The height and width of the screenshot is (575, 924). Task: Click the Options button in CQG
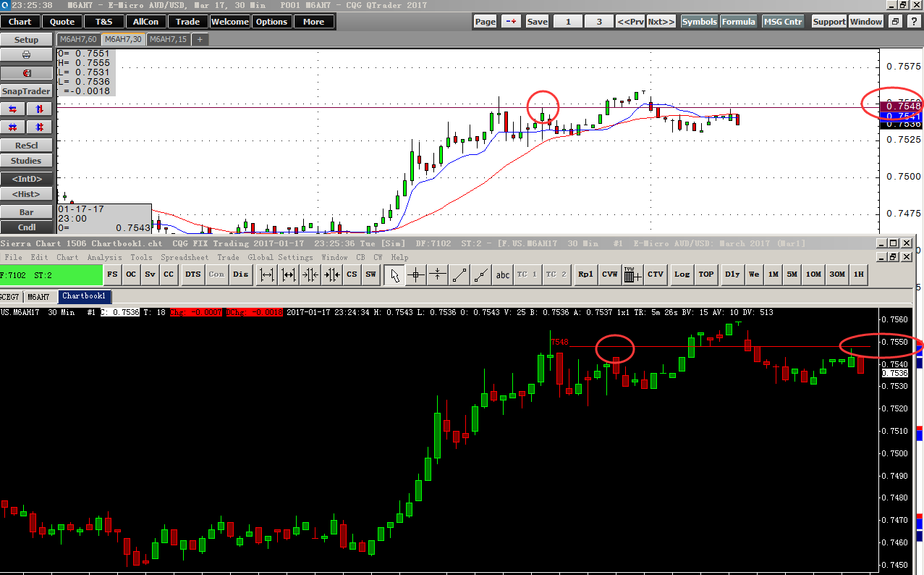click(272, 22)
